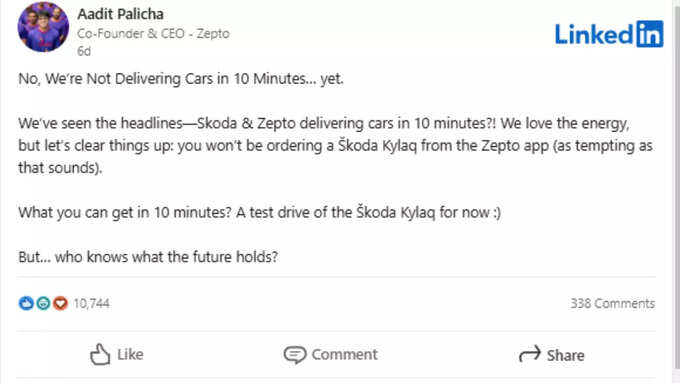680x383 pixels.
Task: Click the 'Linked' wordmark text
Action: click(594, 34)
